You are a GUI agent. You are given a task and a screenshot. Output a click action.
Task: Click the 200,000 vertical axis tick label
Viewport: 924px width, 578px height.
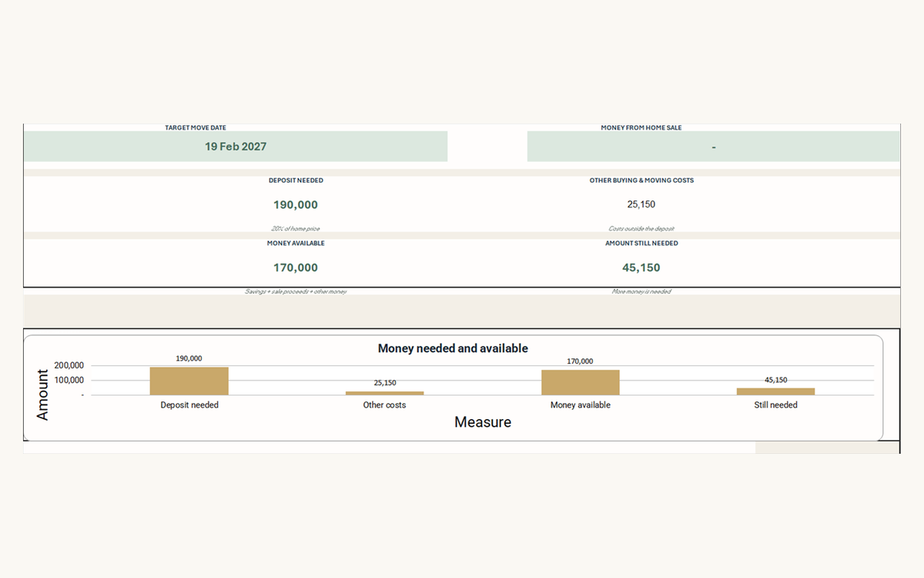coord(69,366)
